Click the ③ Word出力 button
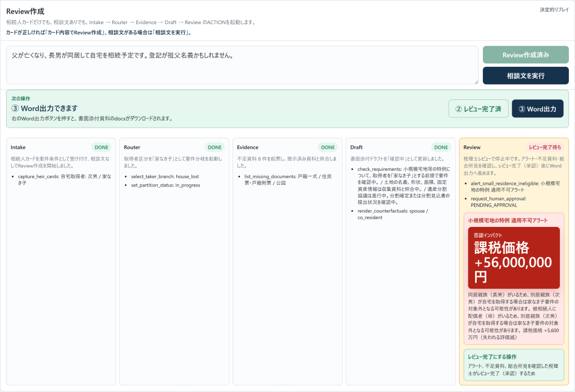 537,108
